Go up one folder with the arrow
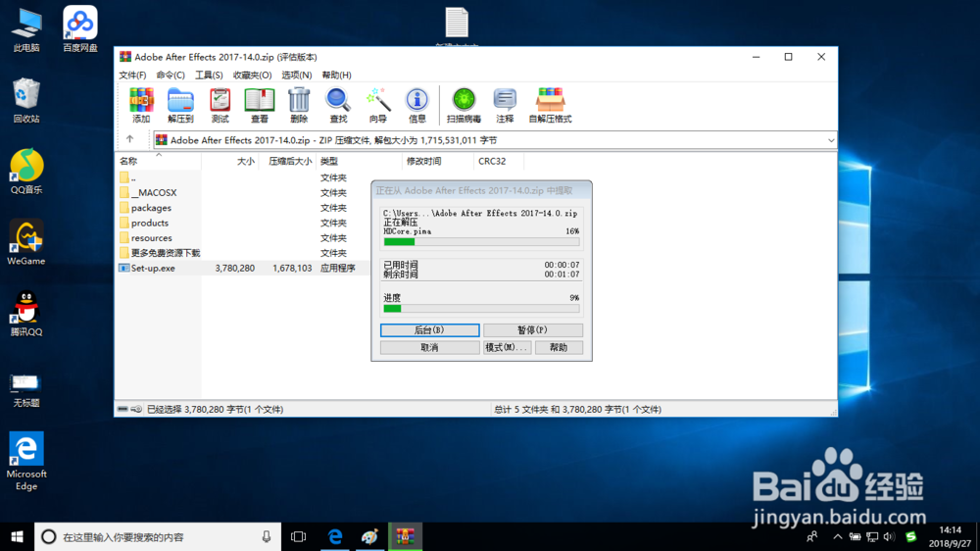 (130, 139)
